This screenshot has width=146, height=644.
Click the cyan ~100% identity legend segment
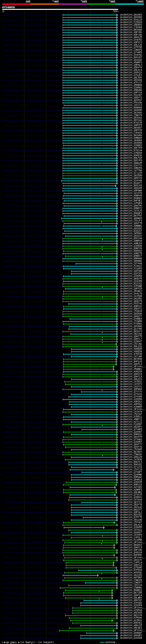click(x=130, y=4)
